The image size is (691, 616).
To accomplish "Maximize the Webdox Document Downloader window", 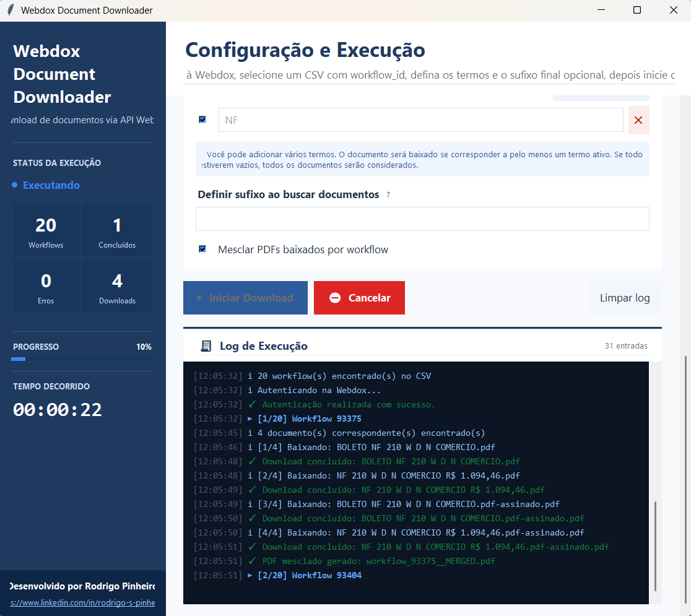I will coord(637,10).
